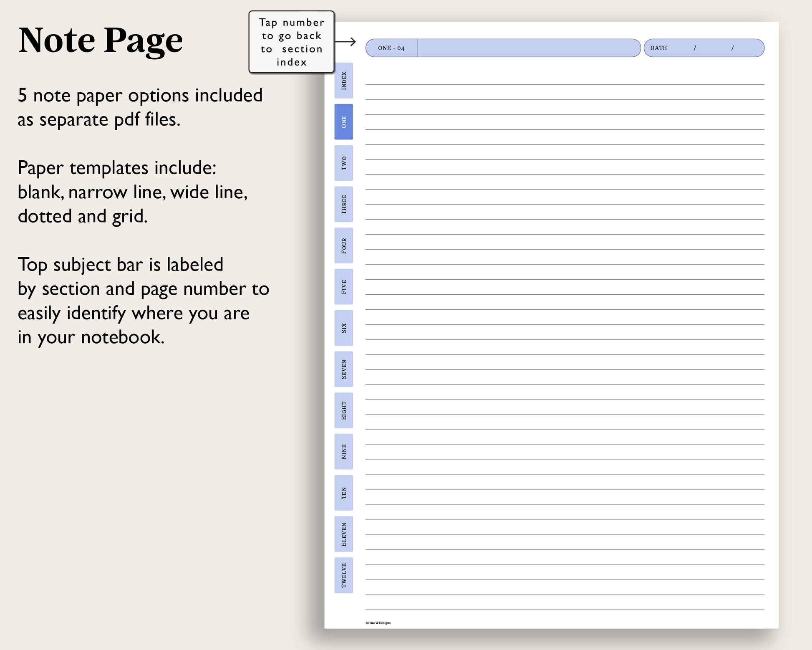Click the blue subject bar field
The width and height of the screenshot is (812, 650).
[x=528, y=48]
